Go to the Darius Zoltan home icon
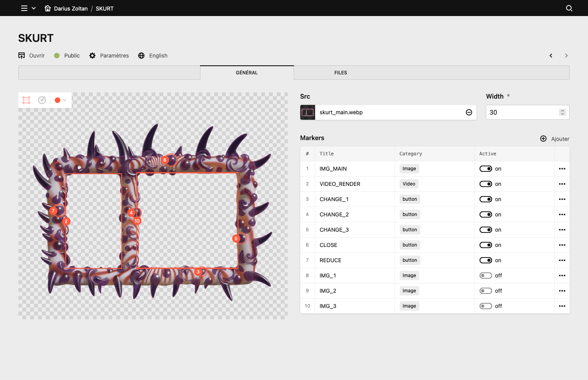 click(48, 8)
